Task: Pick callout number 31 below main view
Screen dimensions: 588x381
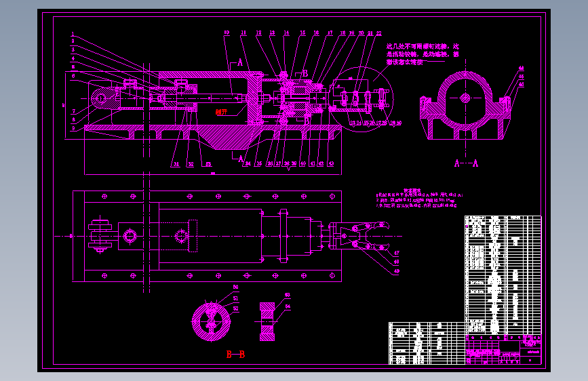Action: [176, 164]
